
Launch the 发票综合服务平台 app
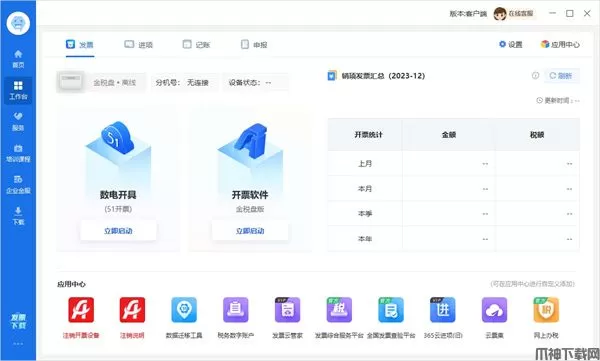click(339, 318)
